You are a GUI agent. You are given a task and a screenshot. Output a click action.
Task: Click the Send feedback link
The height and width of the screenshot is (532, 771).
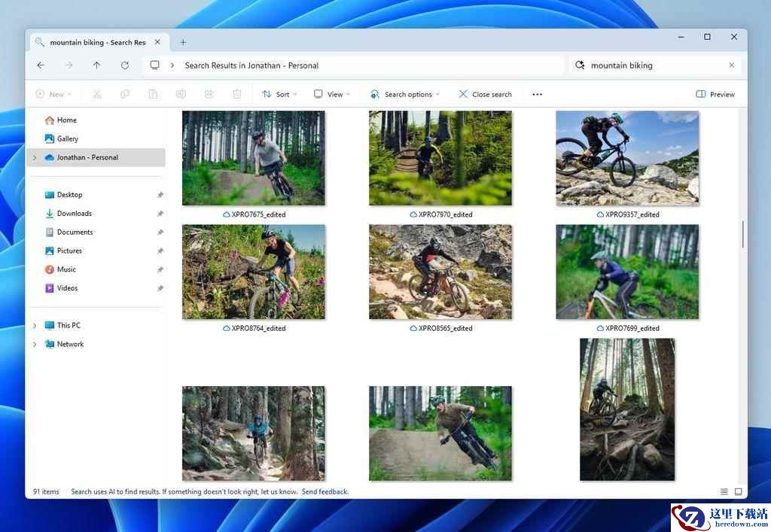(x=325, y=491)
